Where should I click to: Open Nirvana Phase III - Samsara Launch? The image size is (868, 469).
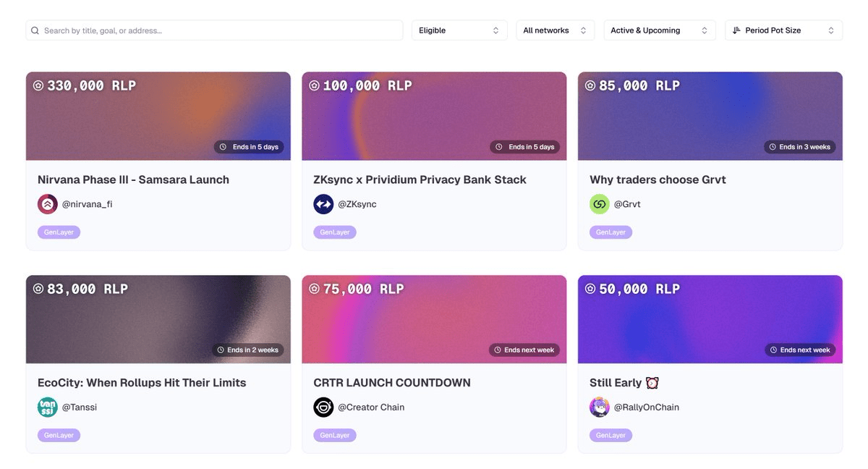133,179
